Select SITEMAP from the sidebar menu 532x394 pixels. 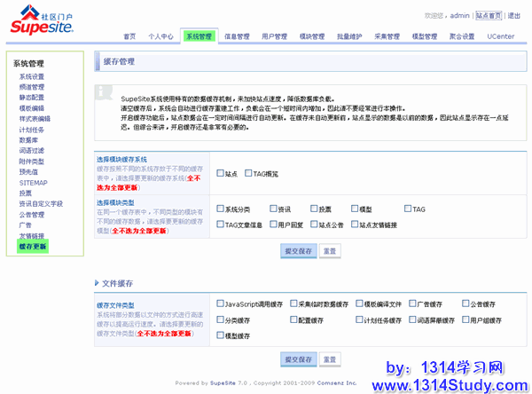pos(32,182)
